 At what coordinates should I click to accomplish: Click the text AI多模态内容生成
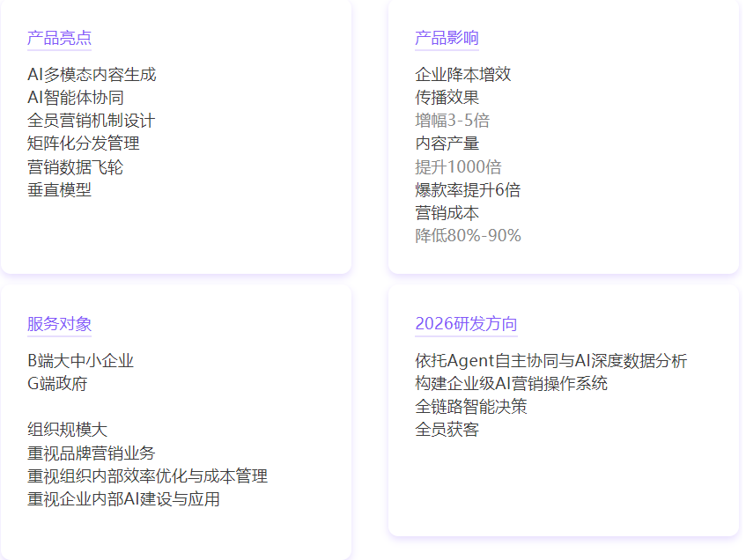92,75
